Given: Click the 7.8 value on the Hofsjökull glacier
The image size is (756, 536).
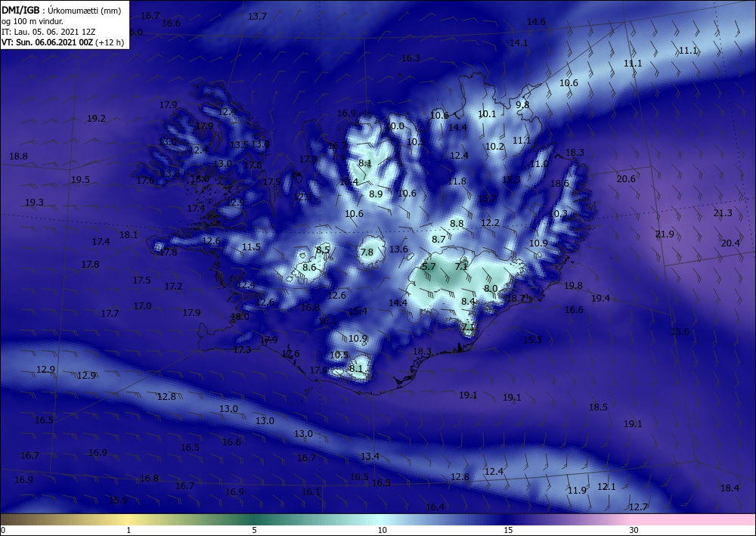Looking at the screenshot, I should coord(367,252).
